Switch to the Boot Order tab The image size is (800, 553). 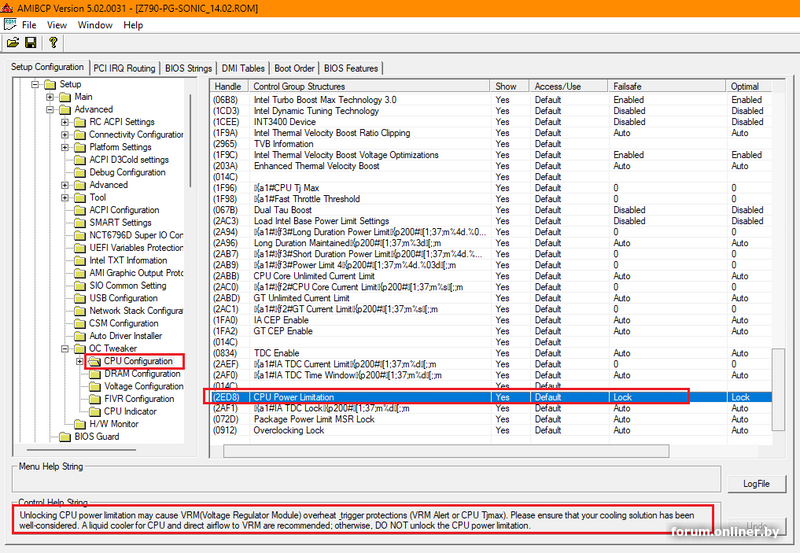coord(294,68)
